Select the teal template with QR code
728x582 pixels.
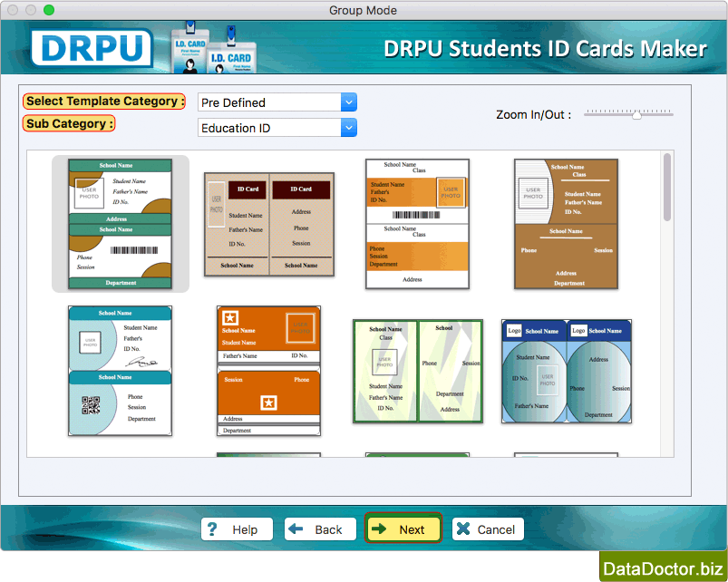click(121, 371)
